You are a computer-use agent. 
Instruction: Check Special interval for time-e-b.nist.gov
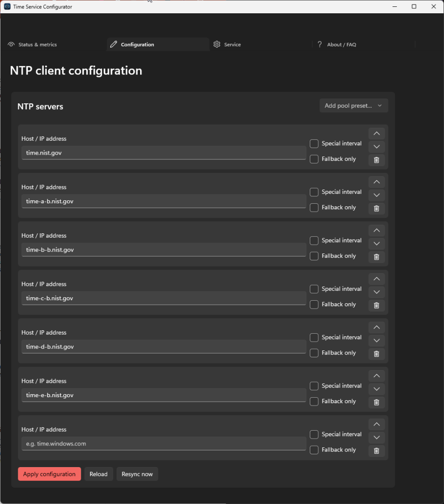click(314, 386)
